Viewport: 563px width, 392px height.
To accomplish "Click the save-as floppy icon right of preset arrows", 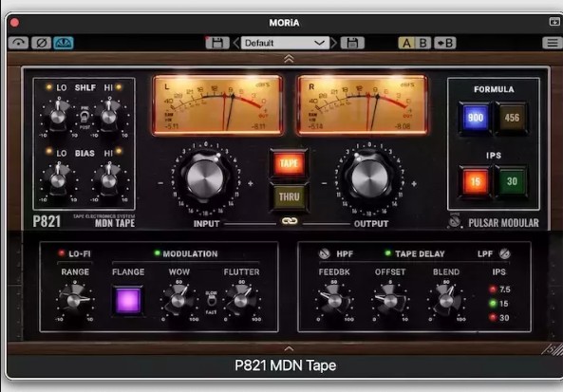I will (x=352, y=43).
